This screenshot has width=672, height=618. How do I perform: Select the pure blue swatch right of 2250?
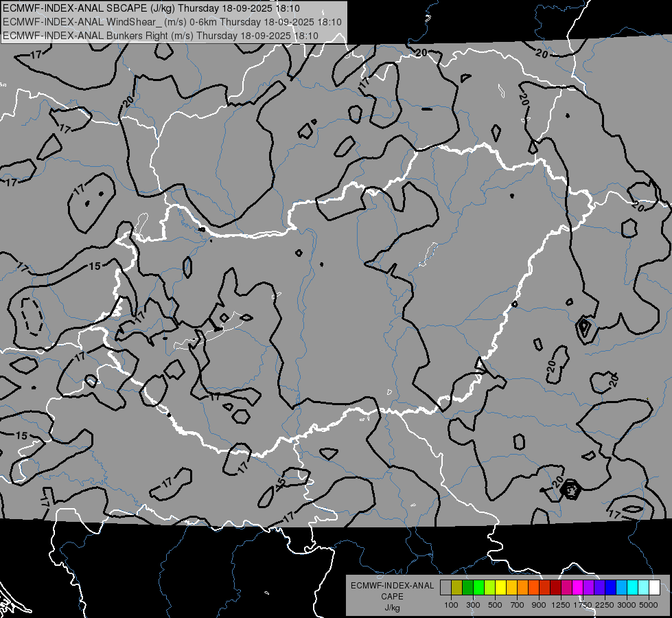click(611, 588)
